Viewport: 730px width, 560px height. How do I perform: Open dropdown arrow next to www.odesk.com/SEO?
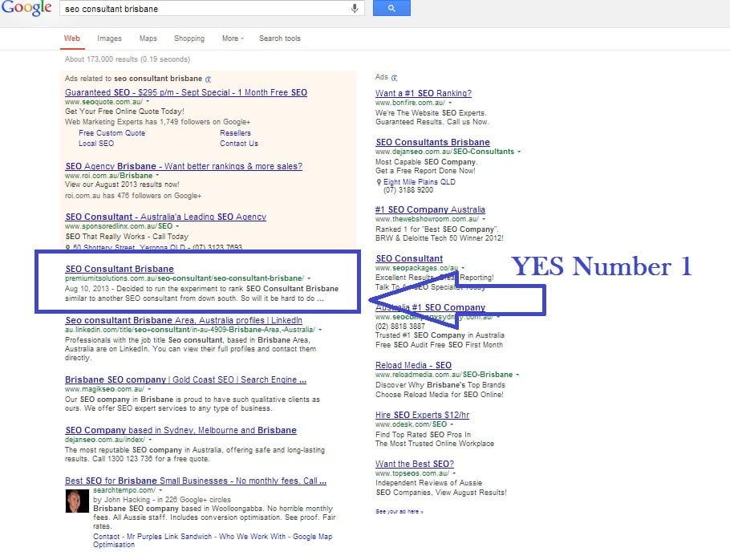452,424
